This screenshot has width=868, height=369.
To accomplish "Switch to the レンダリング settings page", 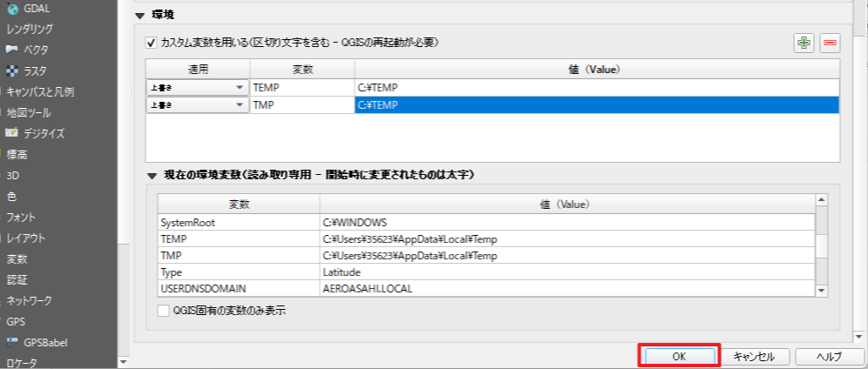I will [x=30, y=29].
